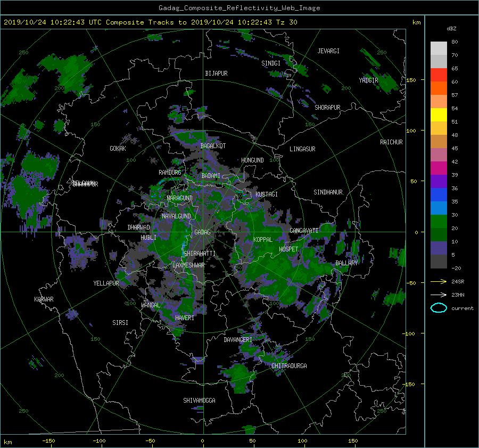Viewport: 479px width, 448px height.
Task: Click the HAVERI city label
Action: pos(185,318)
